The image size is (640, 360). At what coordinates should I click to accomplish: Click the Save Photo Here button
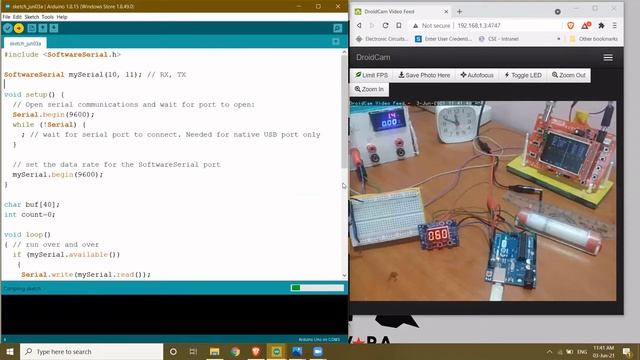(424, 75)
